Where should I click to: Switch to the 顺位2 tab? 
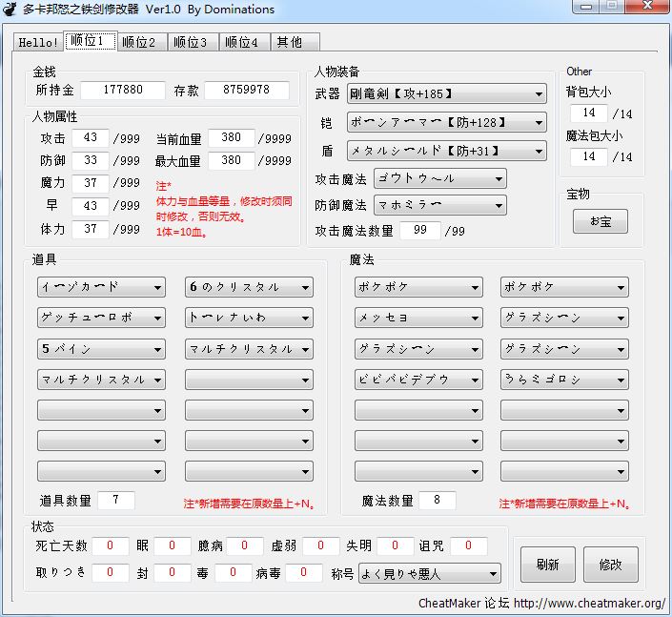tap(142, 42)
